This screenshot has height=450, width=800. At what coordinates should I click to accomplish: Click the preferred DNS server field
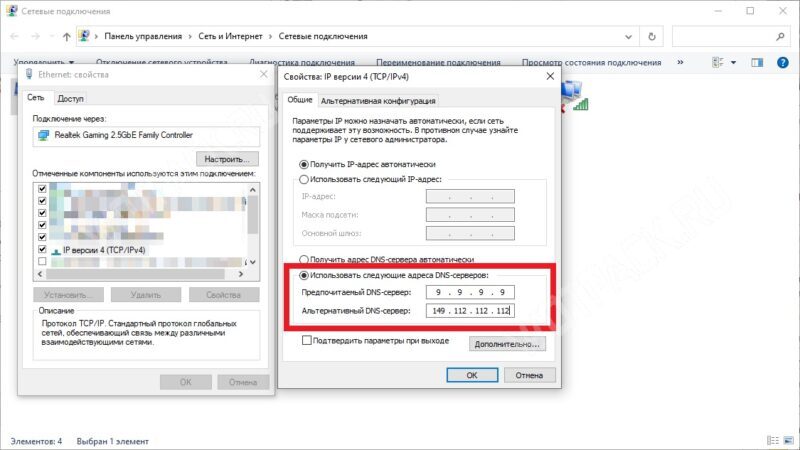click(470, 292)
